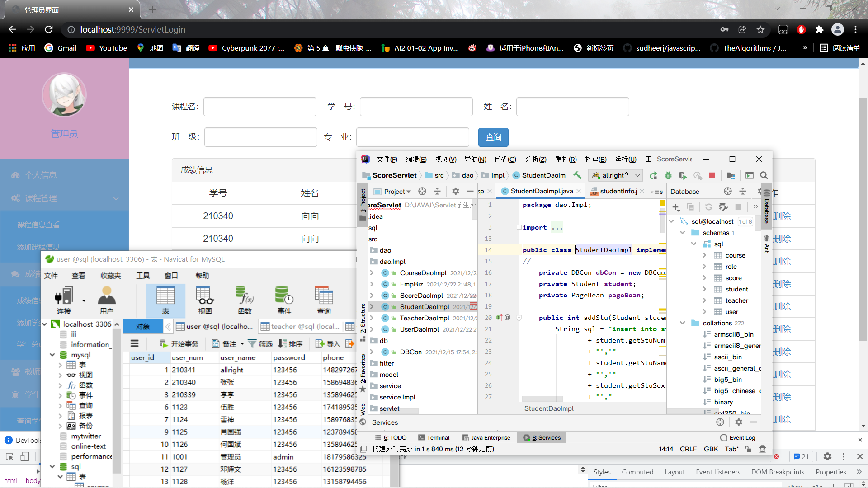
Task: Open the 文件(F) menu in IntelliJ
Action: point(387,159)
